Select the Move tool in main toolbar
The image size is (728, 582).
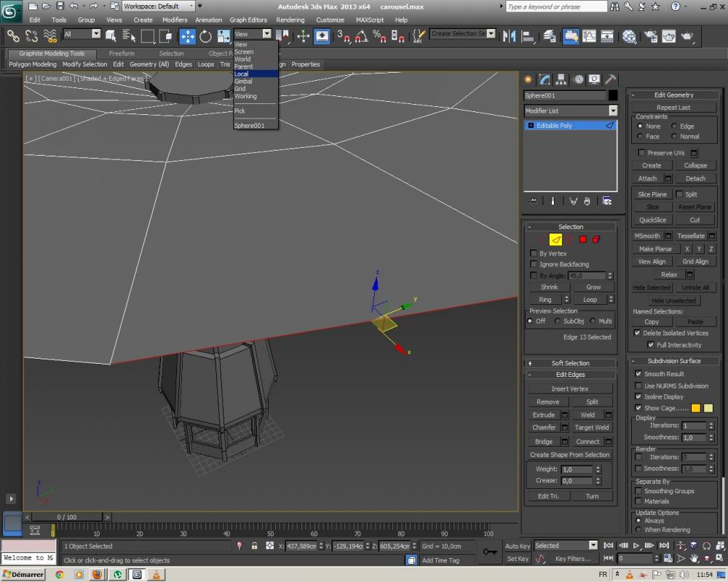[x=187, y=36]
